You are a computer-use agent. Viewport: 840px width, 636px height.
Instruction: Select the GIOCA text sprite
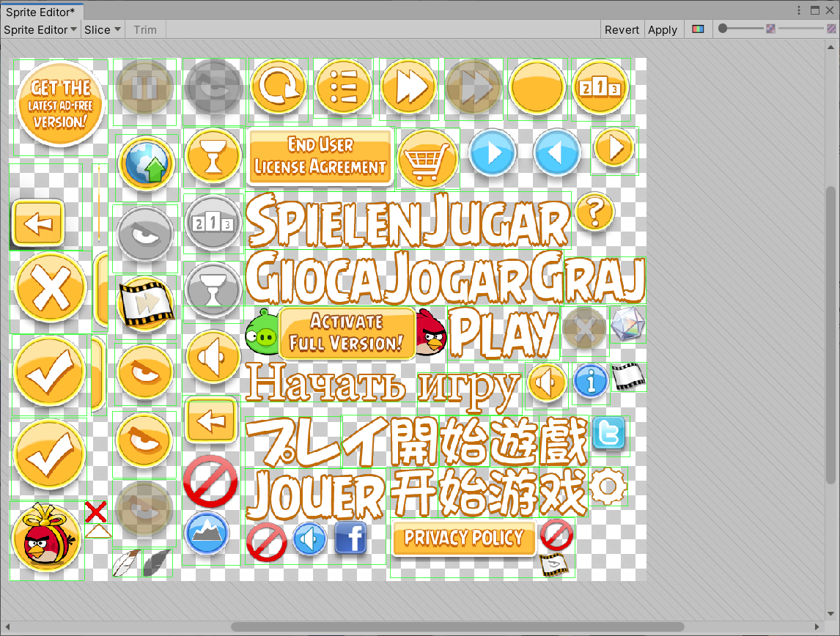pyautogui.click(x=314, y=277)
